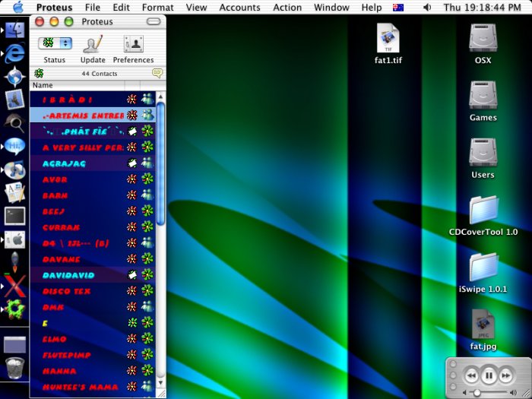Click the blue scrollbar thumb in contact list
The image size is (532, 399).
(x=161, y=164)
